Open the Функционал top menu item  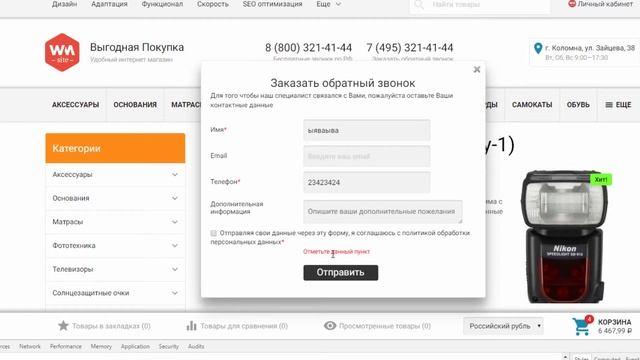[162, 4]
